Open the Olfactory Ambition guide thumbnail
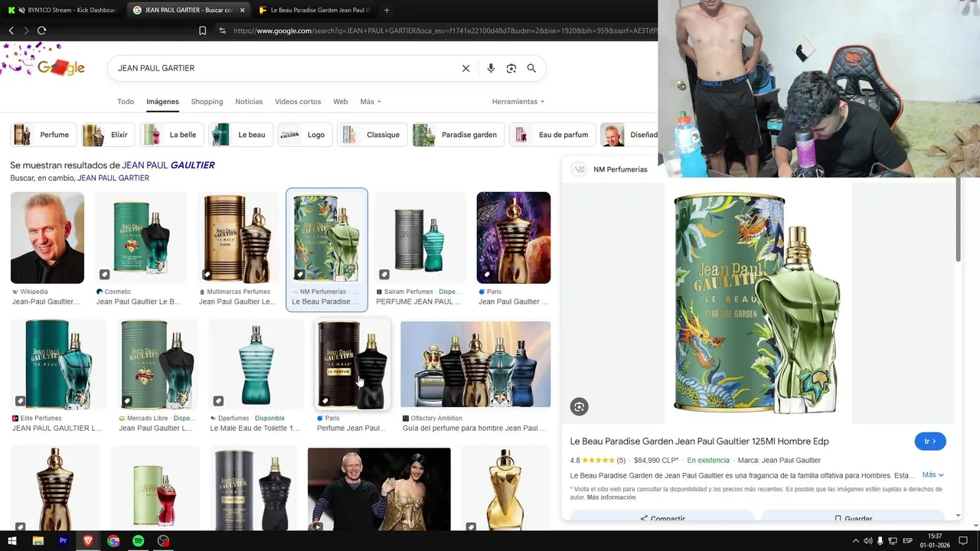Image resolution: width=980 pixels, height=551 pixels. 475,364
